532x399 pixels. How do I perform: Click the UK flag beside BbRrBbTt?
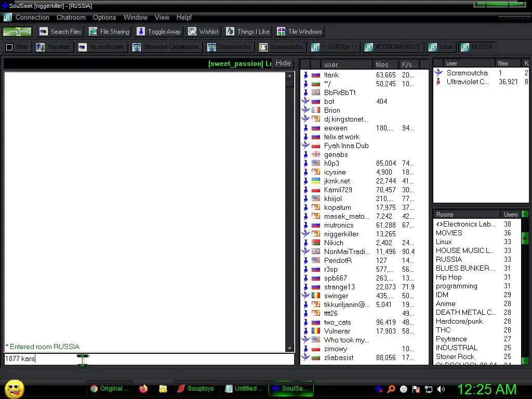tap(316, 92)
